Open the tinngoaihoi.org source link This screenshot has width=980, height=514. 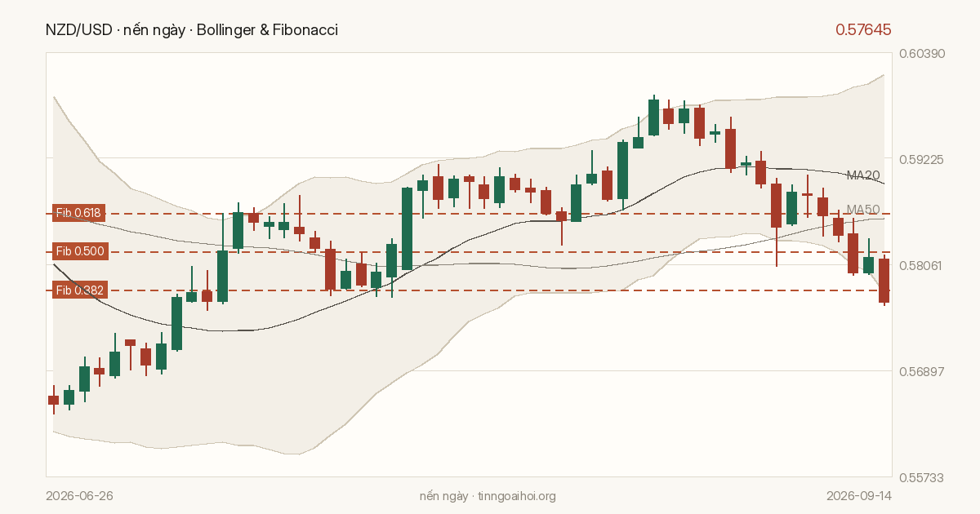click(x=516, y=496)
